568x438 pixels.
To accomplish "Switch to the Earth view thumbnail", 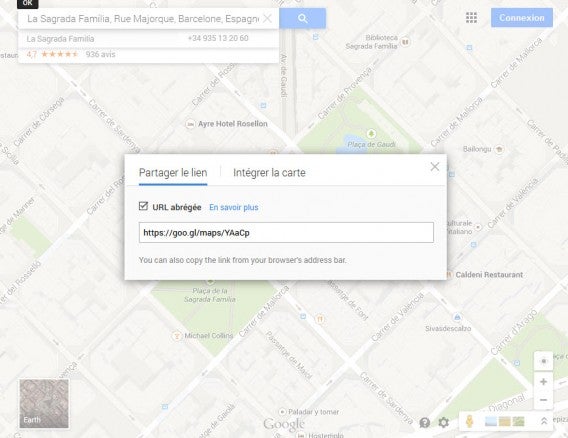I will pos(44,404).
